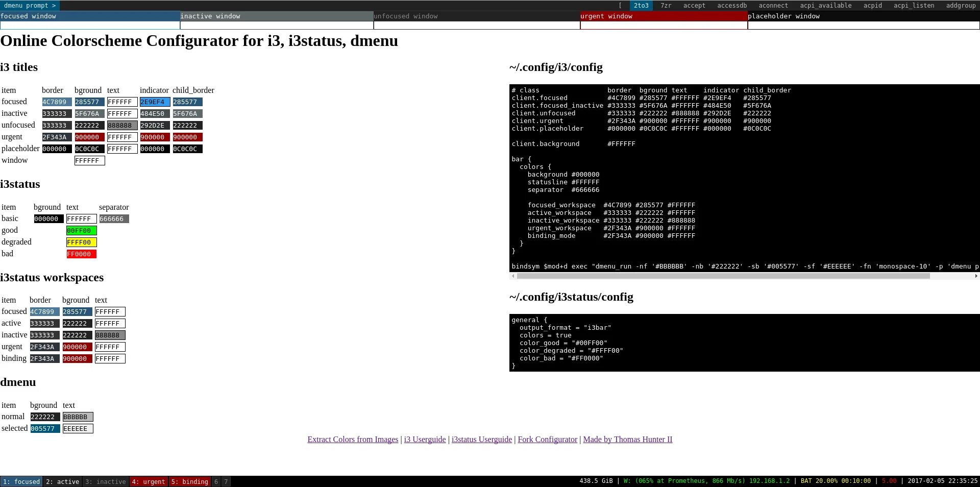Click the placeholder window title bar
This screenshot has height=487, width=980.
click(x=864, y=16)
